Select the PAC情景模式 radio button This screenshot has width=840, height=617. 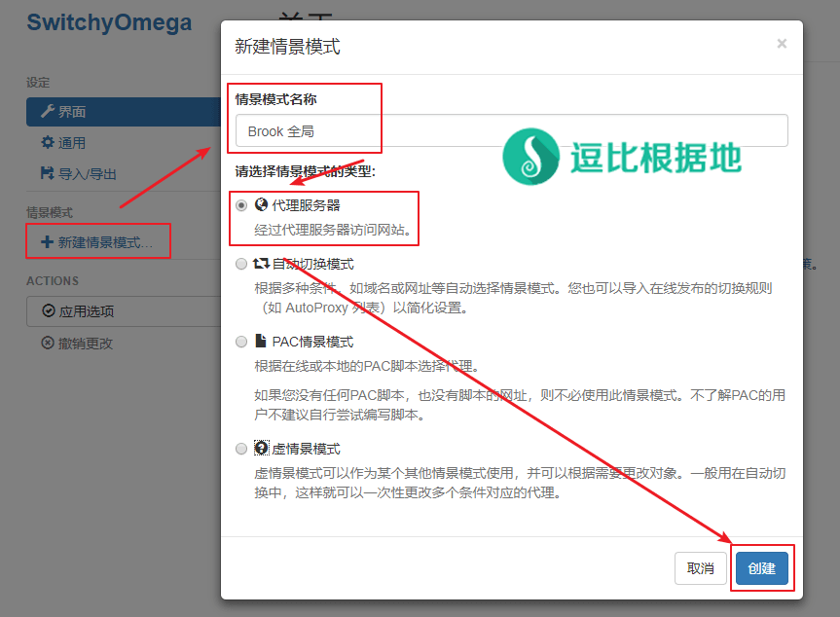tap(241, 342)
